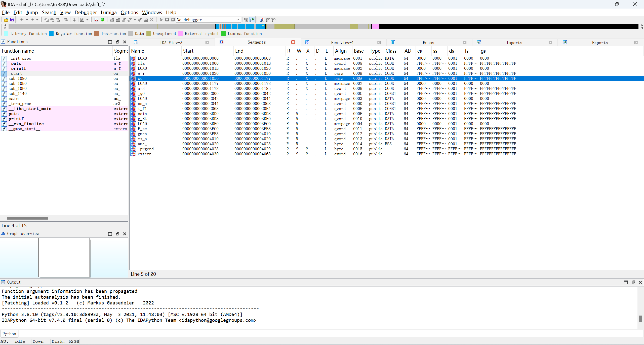The height and width of the screenshot is (345, 644).
Task: Close the Graph overview panel
Action: (125, 234)
